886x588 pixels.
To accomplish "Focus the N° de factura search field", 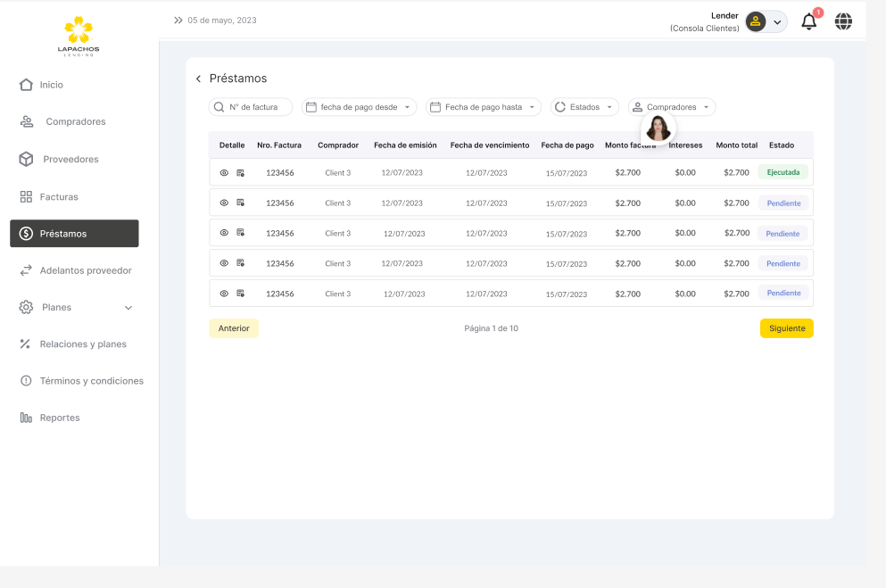I will [x=251, y=107].
